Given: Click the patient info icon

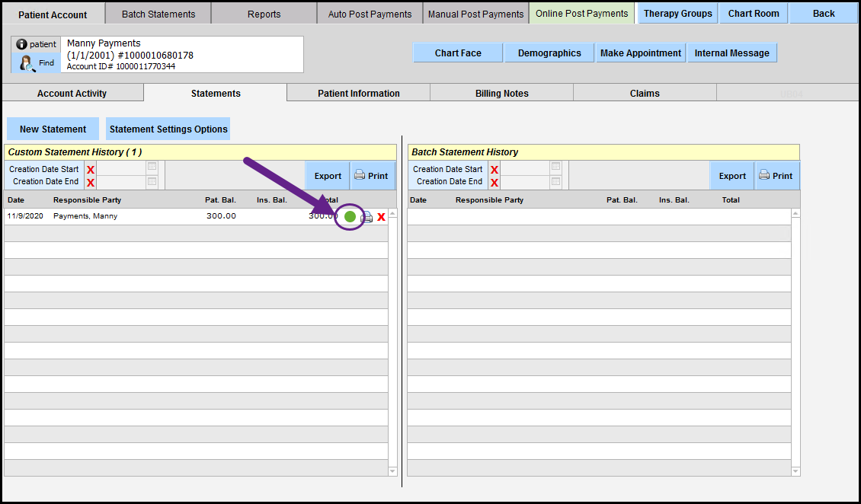Looking at the screenshot, I should pos(22,44).
